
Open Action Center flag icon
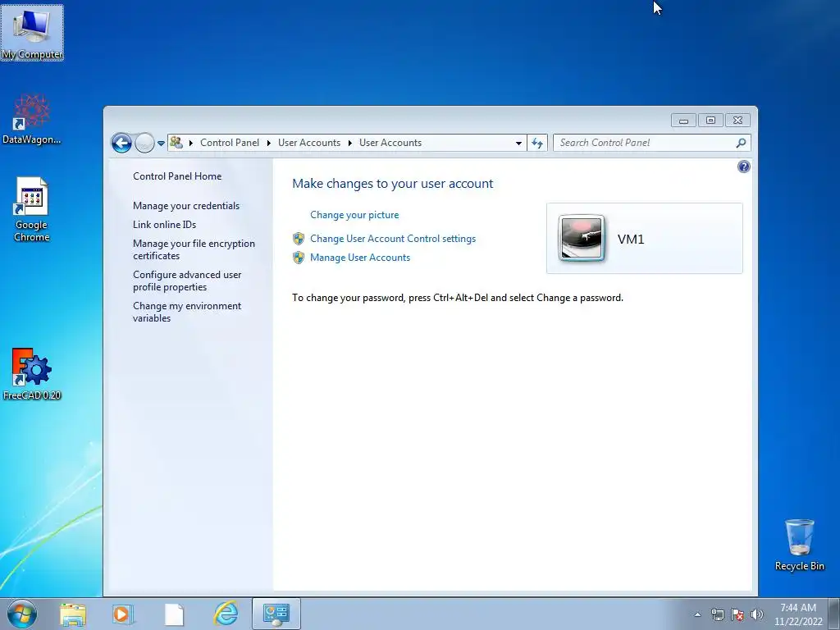tap(737, 614)
